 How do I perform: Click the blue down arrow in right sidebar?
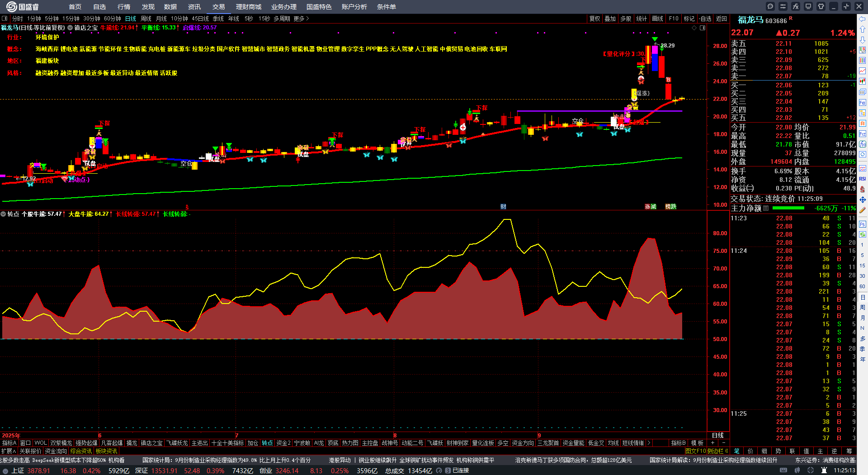point(863,40)
